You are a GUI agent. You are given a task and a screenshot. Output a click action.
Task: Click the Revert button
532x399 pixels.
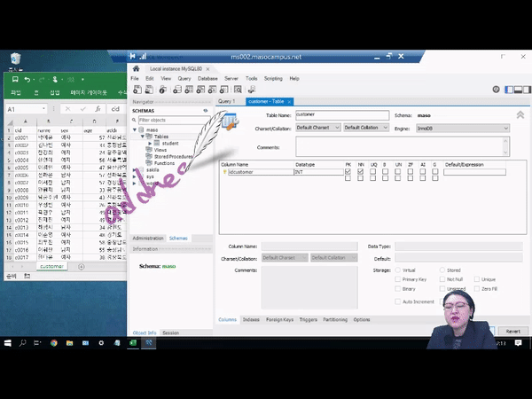tap(512, 332)
